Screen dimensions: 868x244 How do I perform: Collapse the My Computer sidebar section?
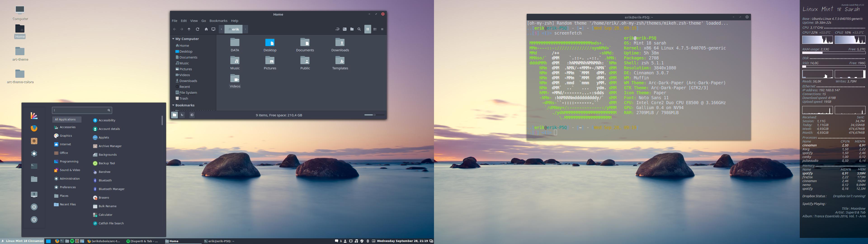[173, 39]
